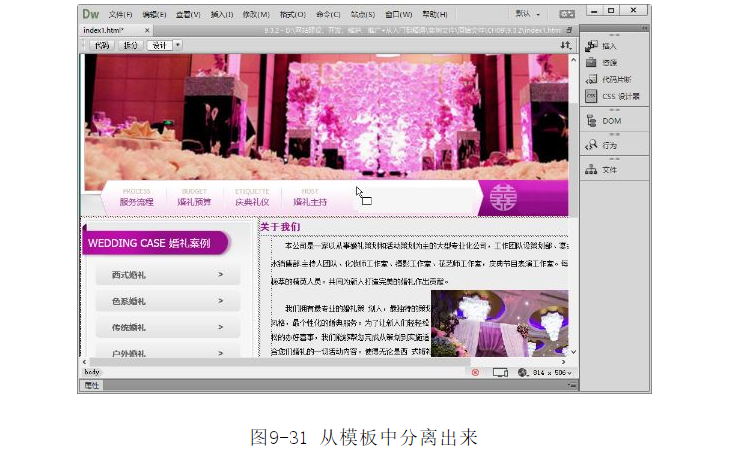Open the 默认 workspace switcher dropdown
Image resolution: width=734 pixels, height=450 pixels.
pos(527,14)
